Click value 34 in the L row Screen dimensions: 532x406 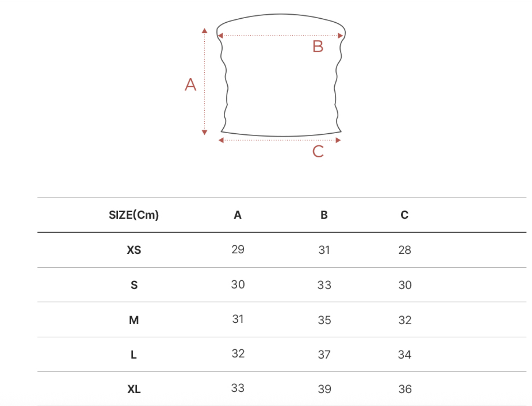coord(405,355)
